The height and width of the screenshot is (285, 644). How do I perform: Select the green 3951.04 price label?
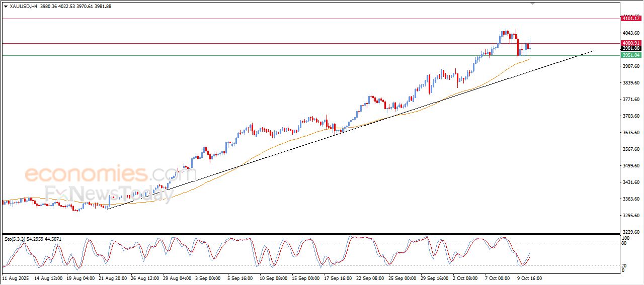631,55
